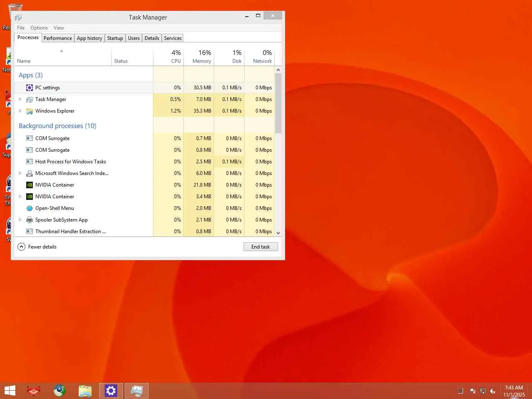Switch to the Startup tab

pyautogui.click(x=115, y=38)
